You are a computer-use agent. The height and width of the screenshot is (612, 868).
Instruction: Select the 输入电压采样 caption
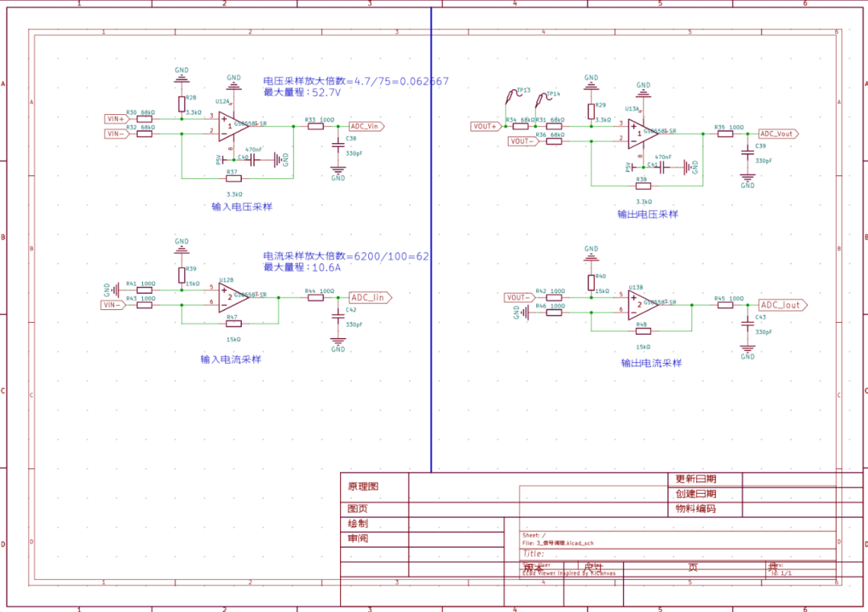242,206
